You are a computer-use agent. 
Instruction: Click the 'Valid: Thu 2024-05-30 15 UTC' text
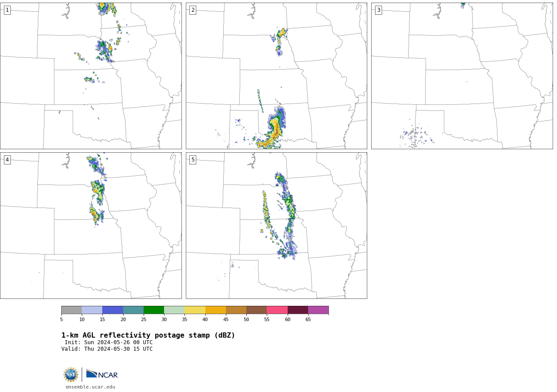(x=107, y=349)
